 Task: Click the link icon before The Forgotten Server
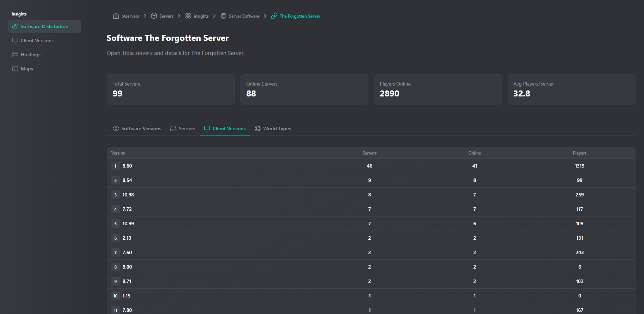point(274,16)
